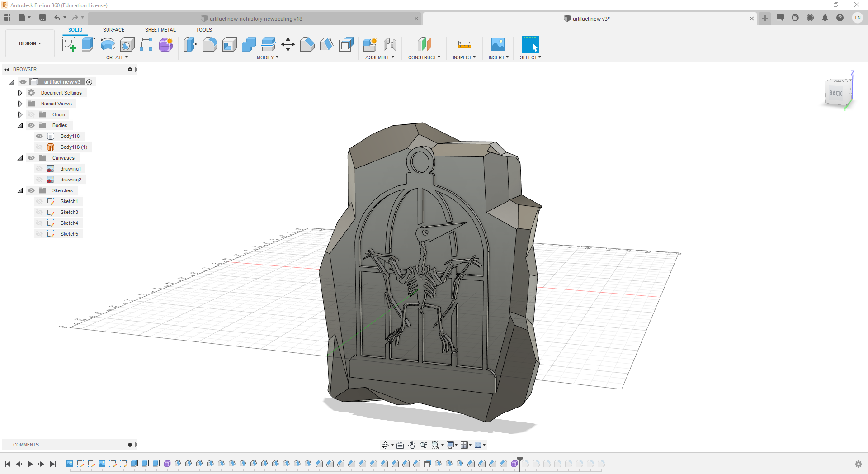868x474 pixels.
Task: Open TN user account menu
Action: 857,18
